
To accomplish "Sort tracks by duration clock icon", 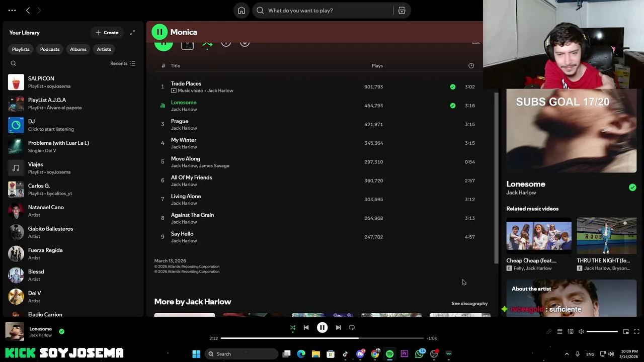I will pyautogui.click(x=471, y=66).
